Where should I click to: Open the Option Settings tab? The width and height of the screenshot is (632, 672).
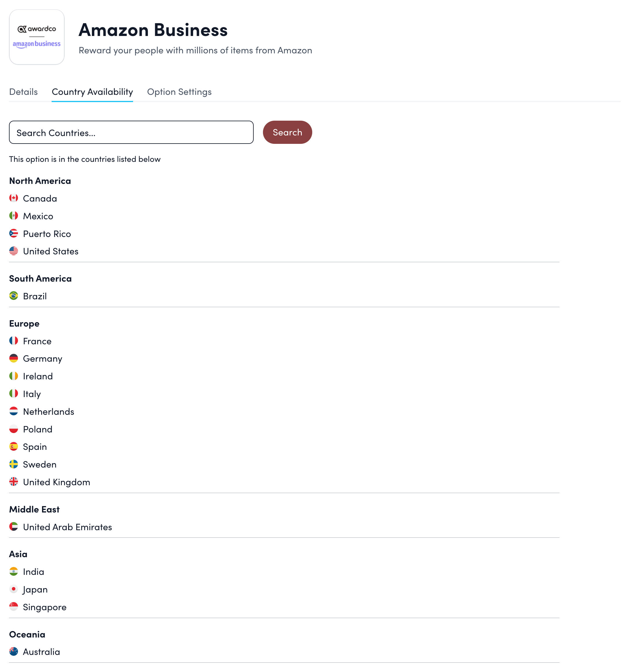point(179,92)
